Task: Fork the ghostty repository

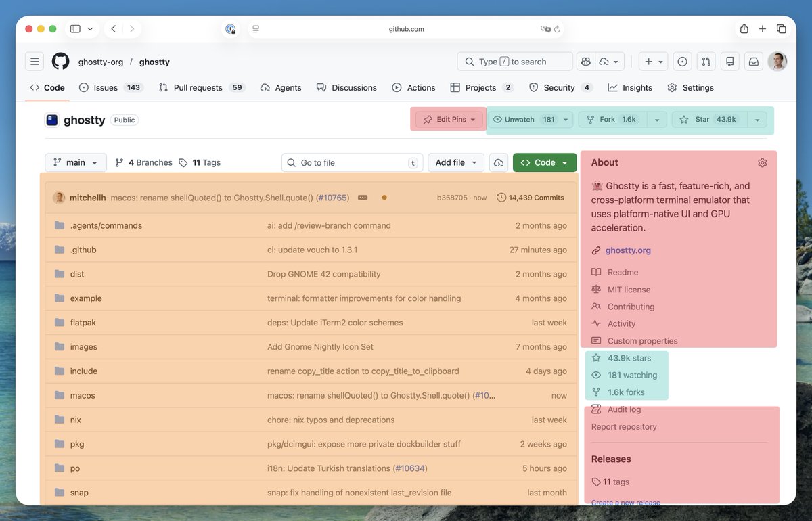Action: (x=612, y=120)
